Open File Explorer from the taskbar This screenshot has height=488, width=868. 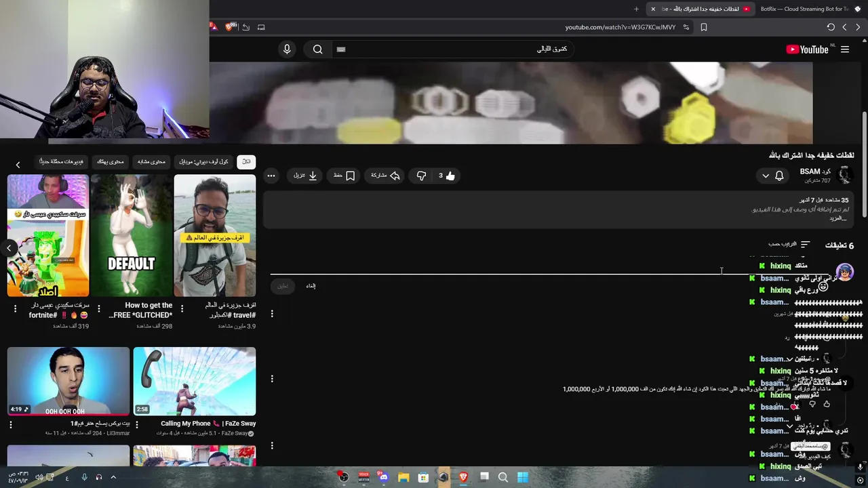(x=403, y=477)
